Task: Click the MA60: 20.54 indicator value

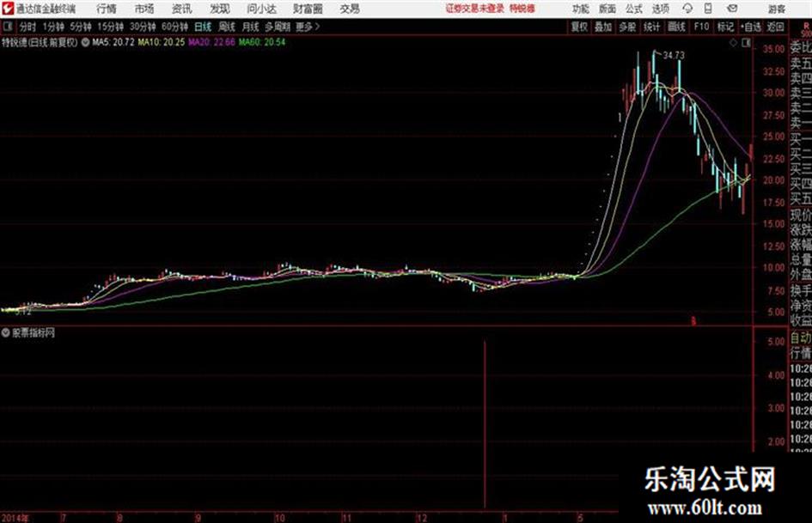Action: click(262, 42)
